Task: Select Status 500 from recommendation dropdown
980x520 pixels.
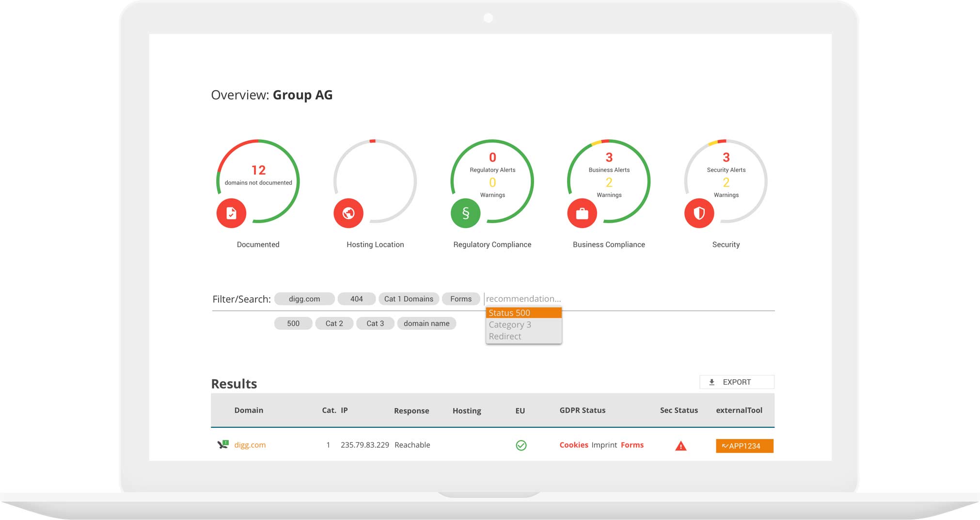Action: (523, 313)
